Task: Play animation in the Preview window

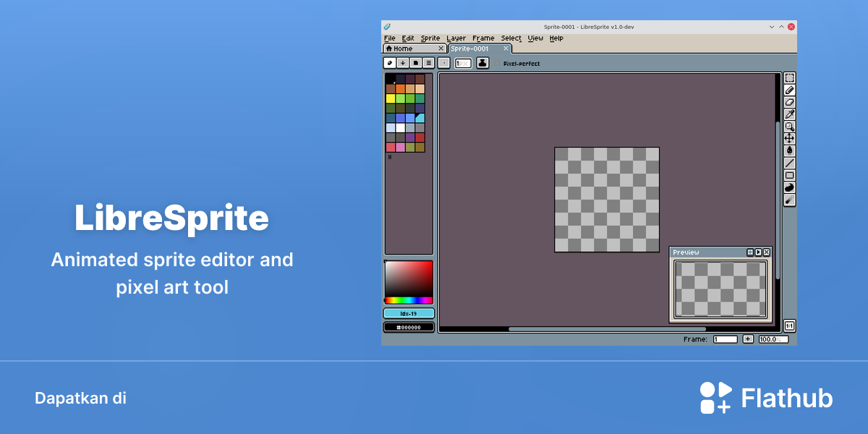Action: point(758,252)
